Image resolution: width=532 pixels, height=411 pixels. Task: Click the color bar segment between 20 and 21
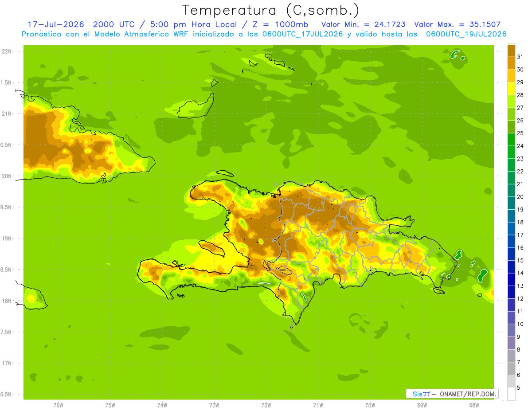[x=511, y=190]
